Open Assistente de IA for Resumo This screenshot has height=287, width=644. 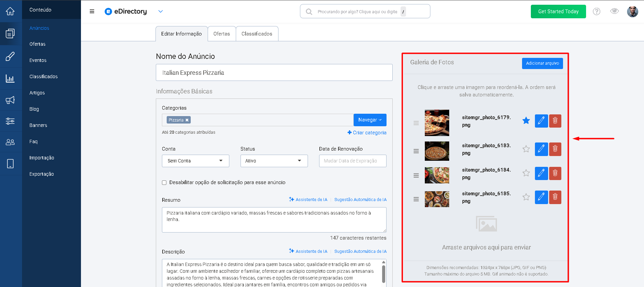tap(308, 200)
